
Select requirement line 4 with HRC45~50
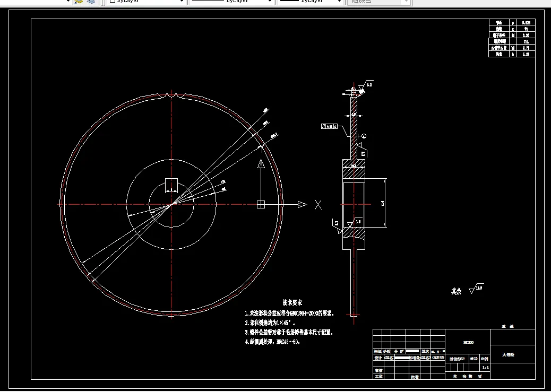[x=273, y=342]
